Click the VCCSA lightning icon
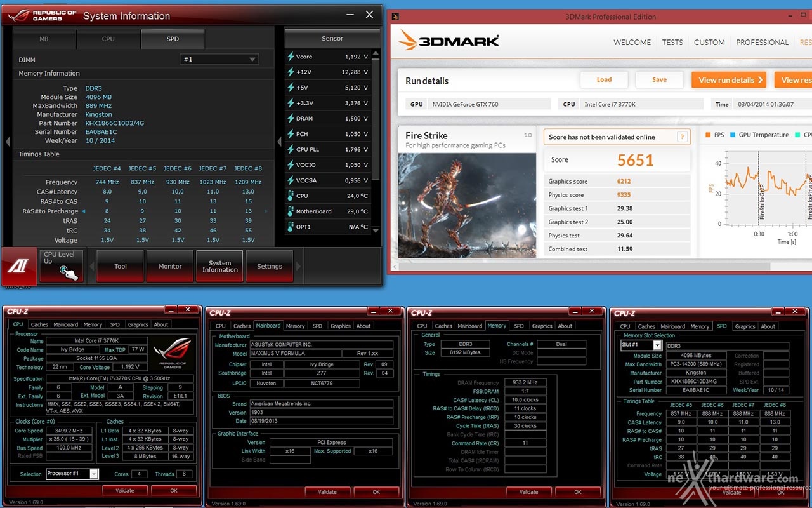812x508 pixels. pyautogui.click(x=291, y=180)
